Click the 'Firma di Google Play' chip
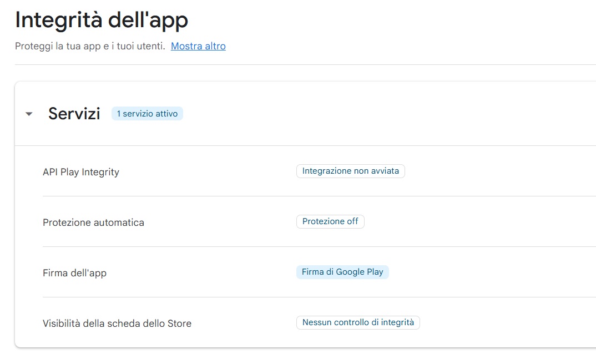 pos(342,272)
